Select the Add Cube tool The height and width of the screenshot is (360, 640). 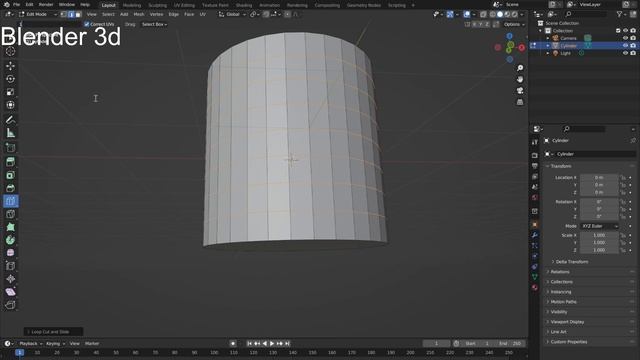(11, 147)
